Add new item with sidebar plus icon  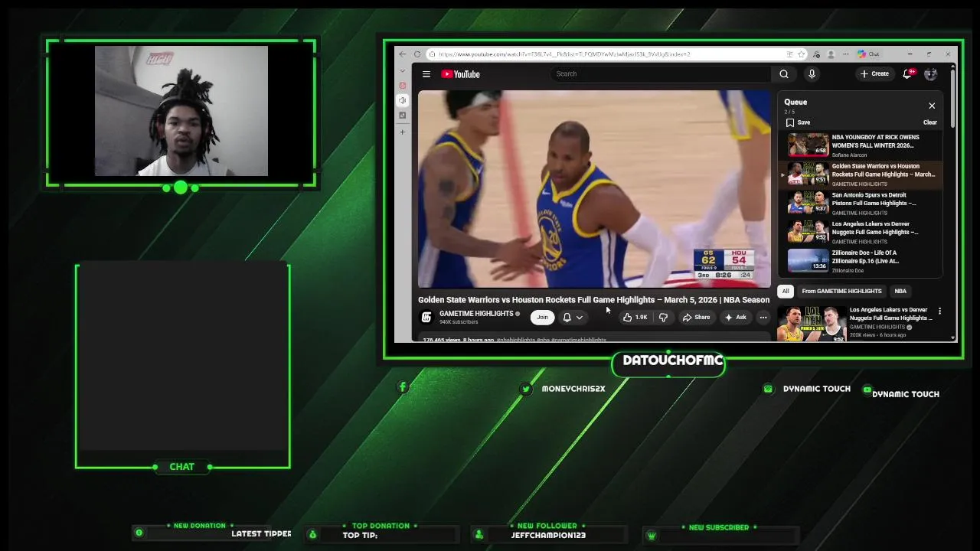tap(403, 132)
